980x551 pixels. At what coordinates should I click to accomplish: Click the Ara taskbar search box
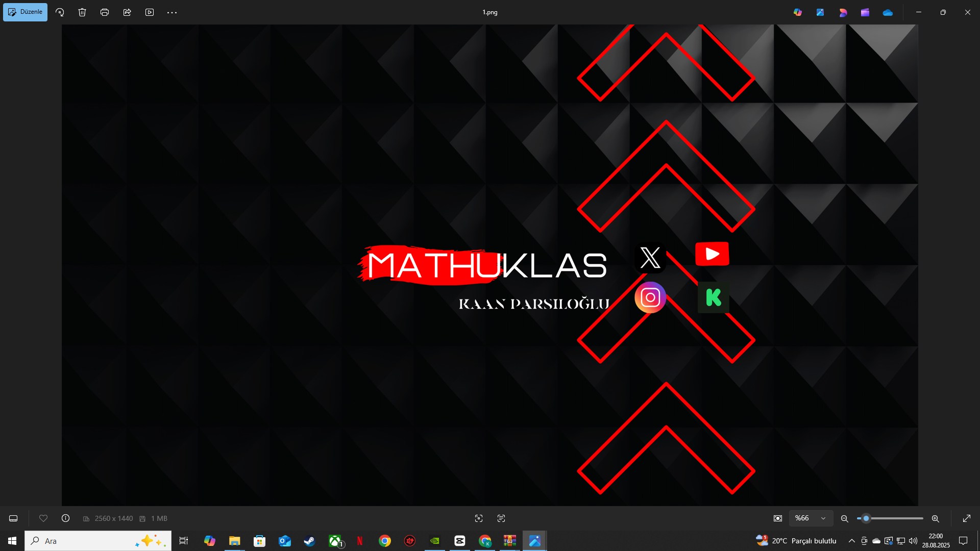click(x=98, y=541)
